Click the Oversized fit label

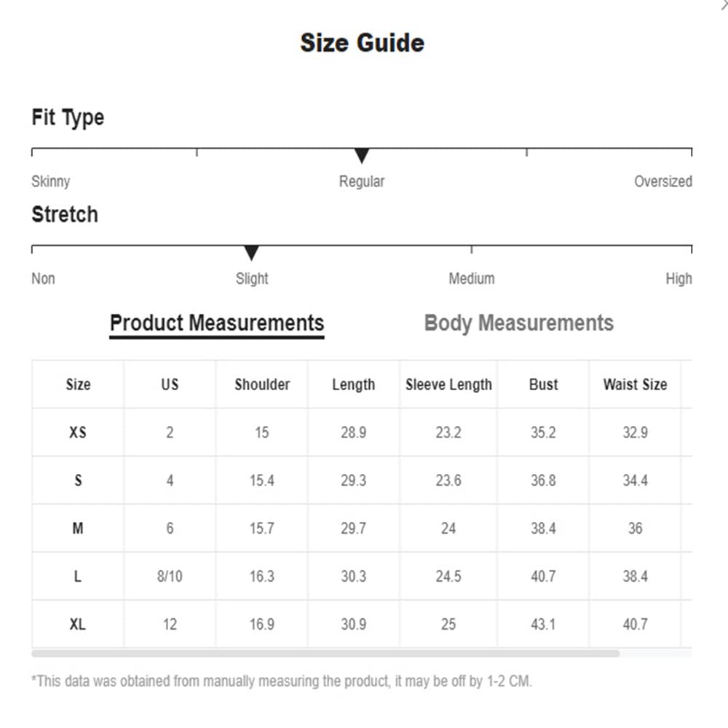click(663, 181)
